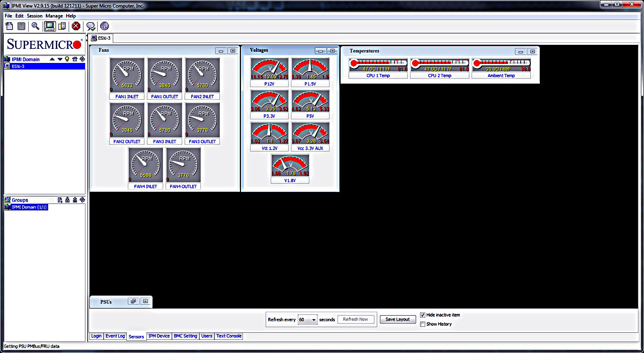Switch to the Text Console tab

point(229,336)
